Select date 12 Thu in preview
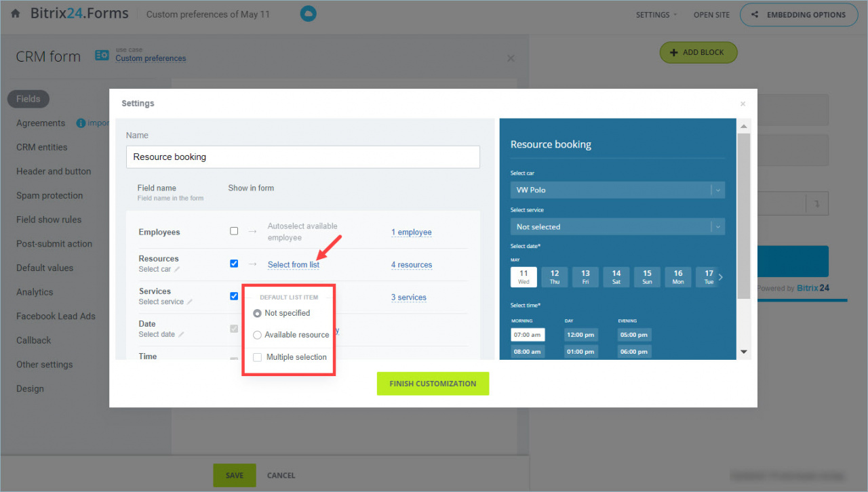The image size is (868, 492). pyautogui.click(x=555, y=277)
